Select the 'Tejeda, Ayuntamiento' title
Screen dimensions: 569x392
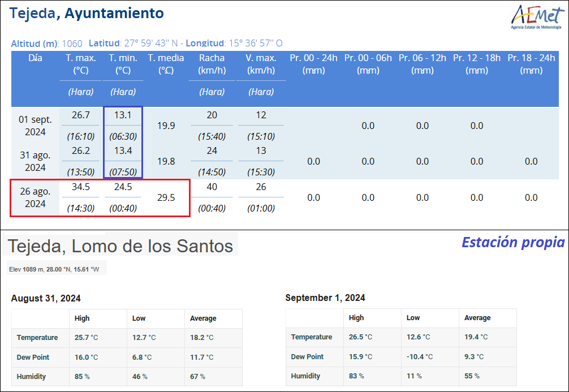[x=87, y=13]
